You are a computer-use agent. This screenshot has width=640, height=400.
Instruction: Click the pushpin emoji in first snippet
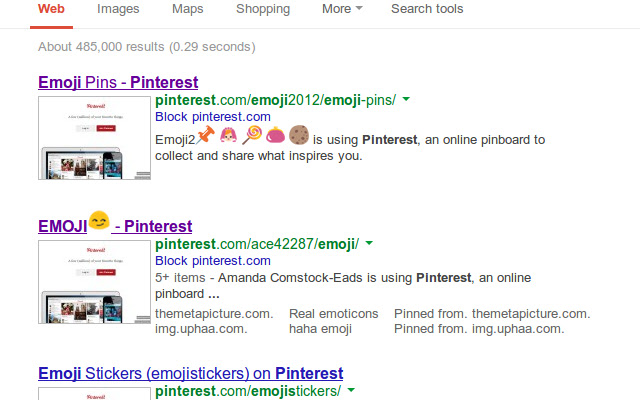205,134
